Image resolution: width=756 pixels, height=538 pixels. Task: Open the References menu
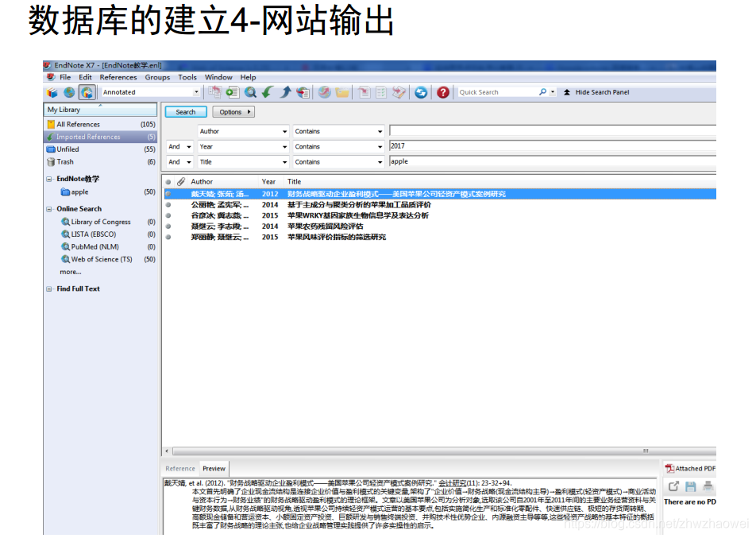point(118,77)
